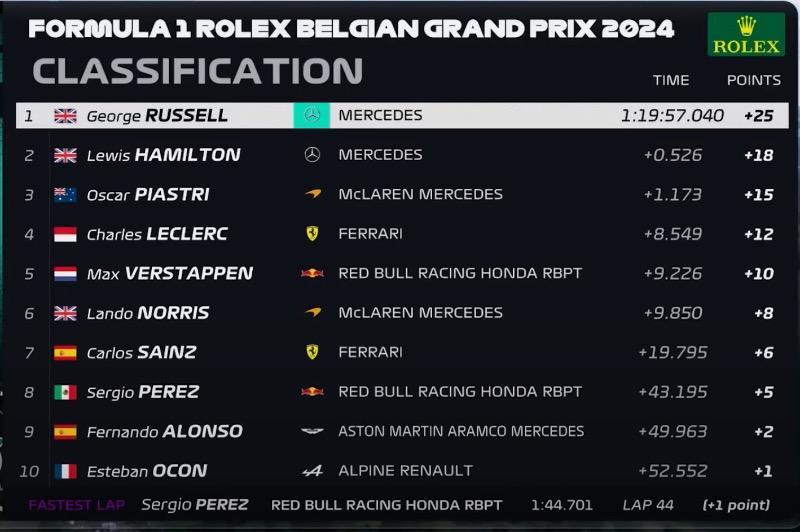800x532 pixels.
Task: Click the McLaren logo in Piastri's row
Action: pos(313,194)
